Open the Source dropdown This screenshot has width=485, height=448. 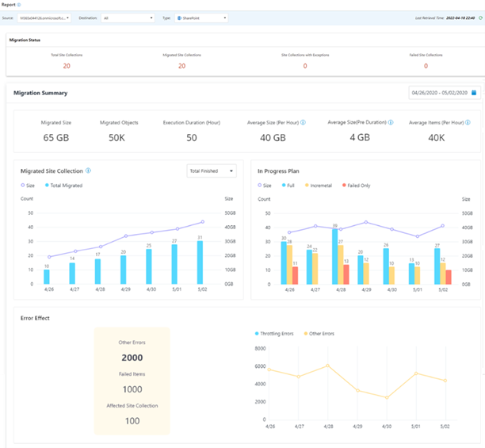tap(44, 18)
